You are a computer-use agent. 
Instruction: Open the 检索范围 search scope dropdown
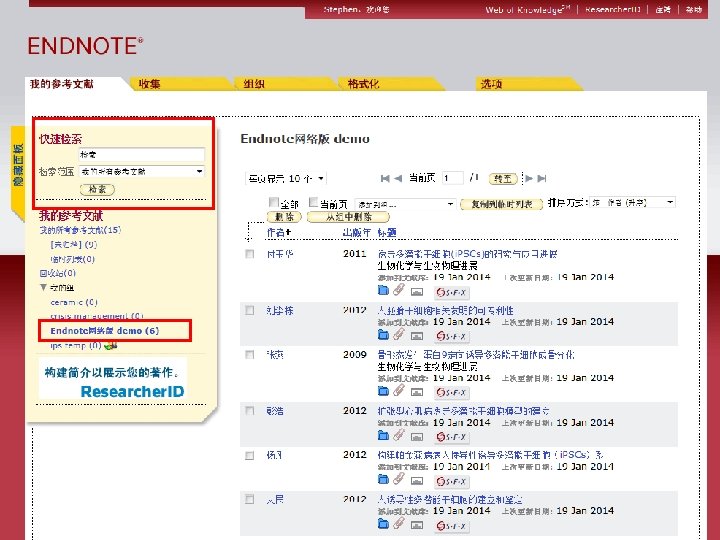(142, 172)
